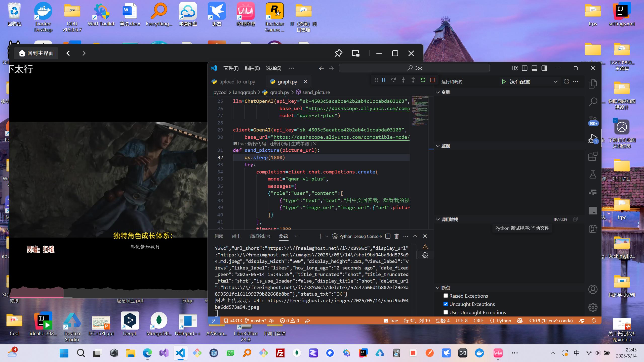Open Run and Debug view in activity bar
The image size is (644, 362).
pos(593,139)
